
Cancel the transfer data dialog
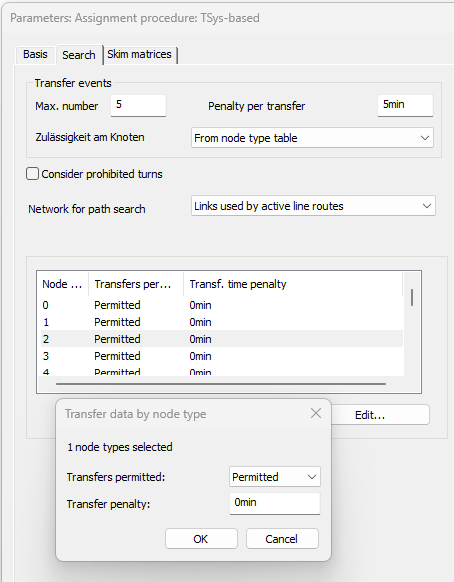[282, 539]
